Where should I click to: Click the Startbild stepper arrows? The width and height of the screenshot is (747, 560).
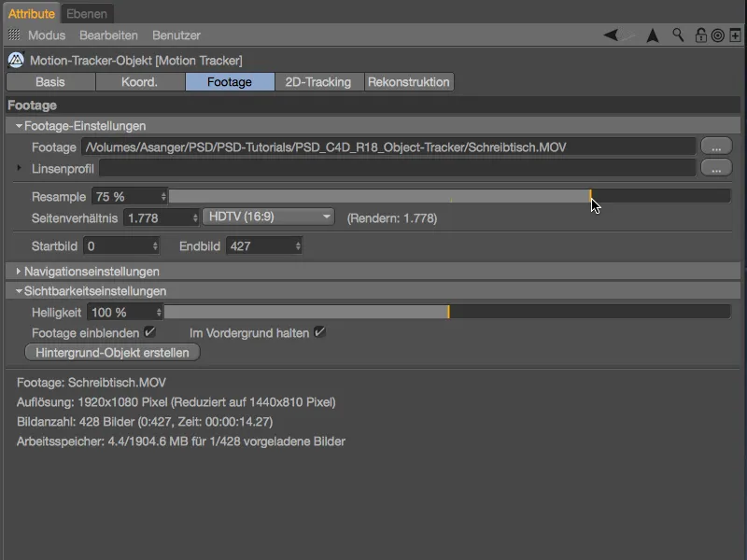[x=155, y=246]
